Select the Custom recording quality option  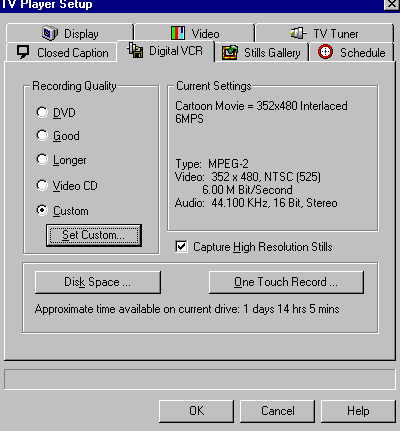click(63, 211)
